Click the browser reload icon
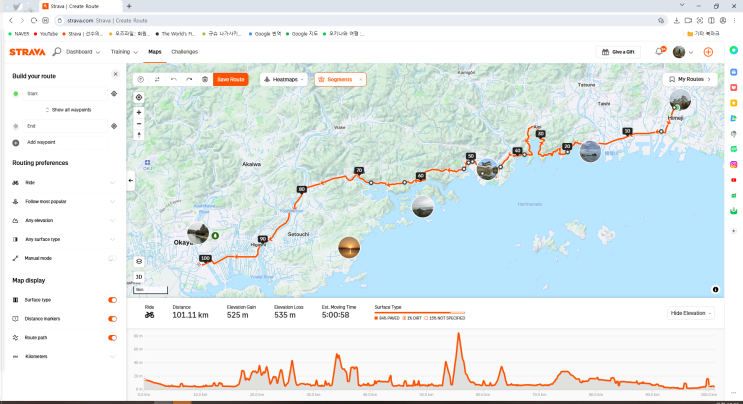The image size is (743, 404). click(x=34, y=20)
